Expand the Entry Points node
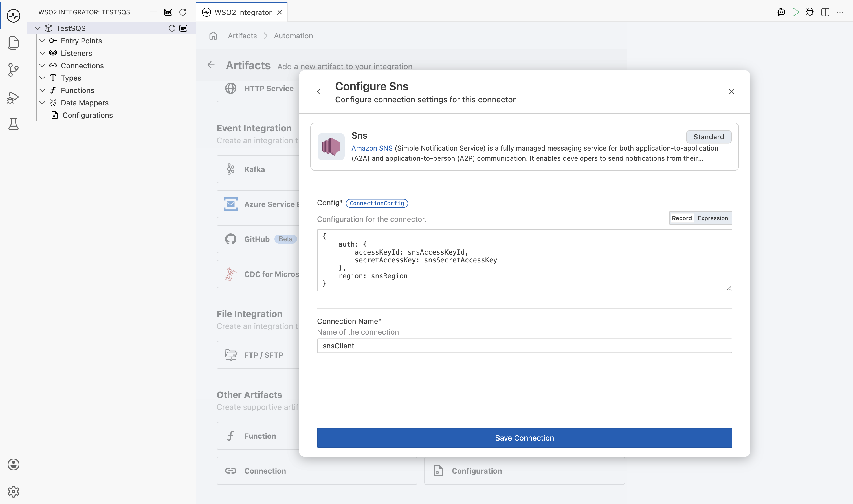853x504 pixels. coord(43,41)
